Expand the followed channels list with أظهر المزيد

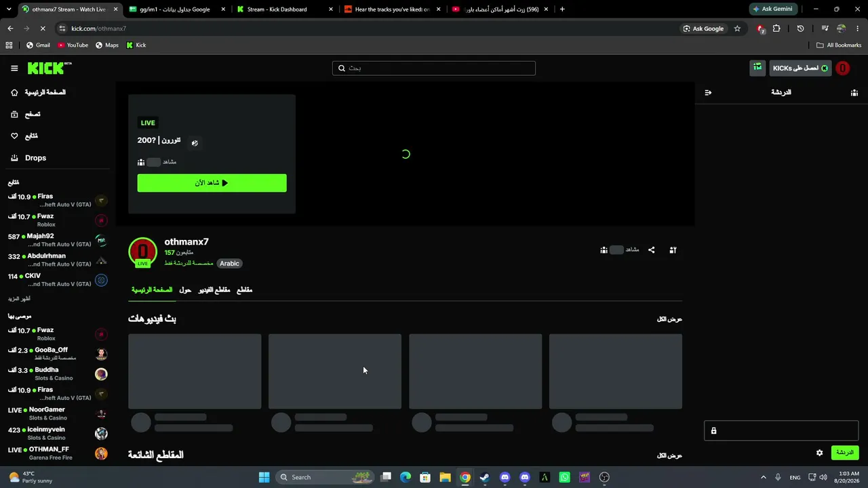click(19, 299)
